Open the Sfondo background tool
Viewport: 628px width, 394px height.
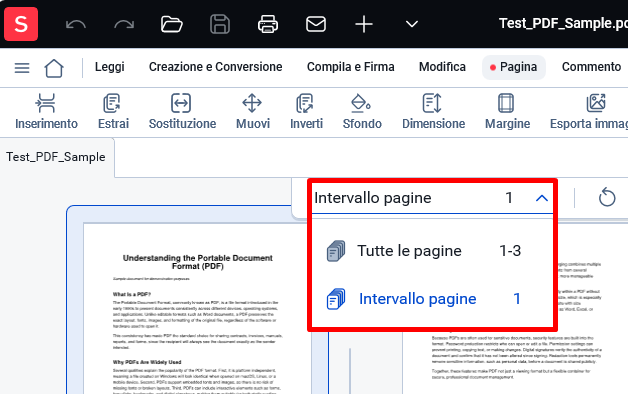tap(362, 112)
